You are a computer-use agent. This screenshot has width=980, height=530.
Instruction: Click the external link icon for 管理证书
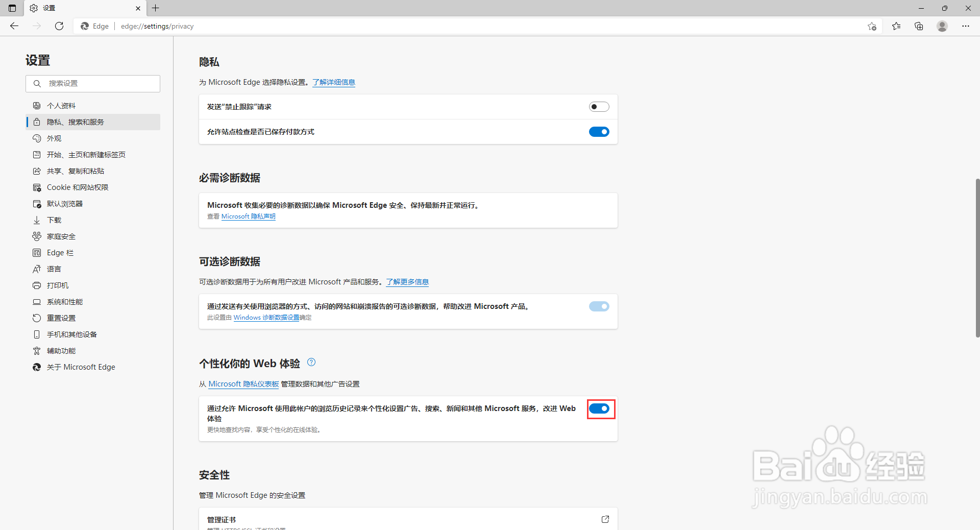click(x=605, y=519)
